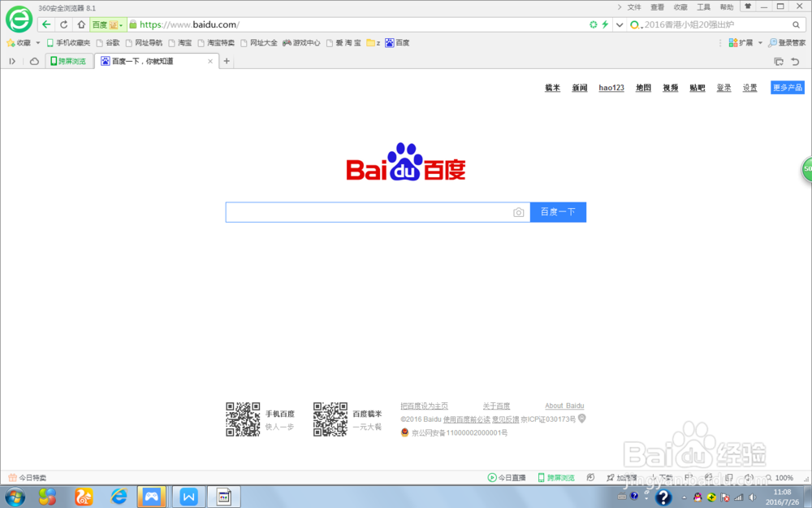Open the cloud sync icon beside the tabs

pyautogui.click(x=32, y=61)
